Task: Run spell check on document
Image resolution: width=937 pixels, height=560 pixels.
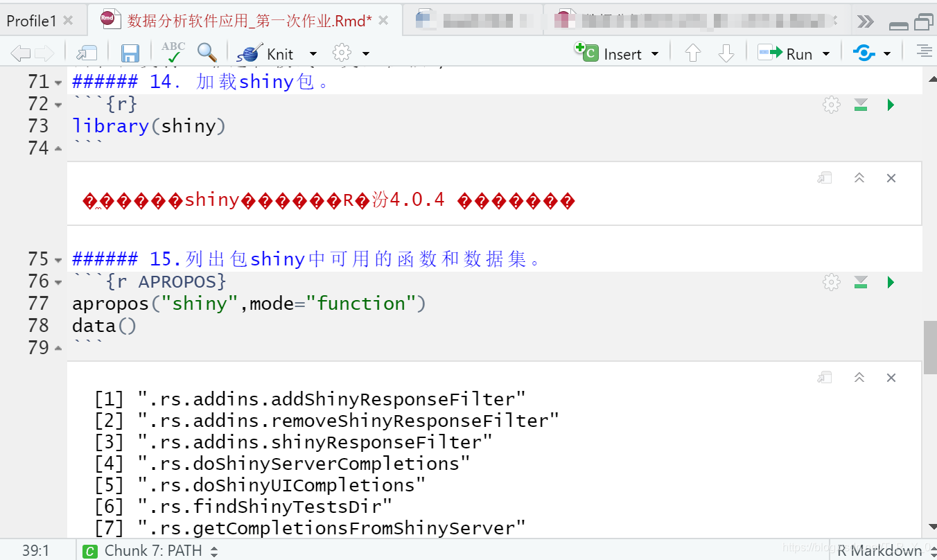Action: tap(173, 53)
